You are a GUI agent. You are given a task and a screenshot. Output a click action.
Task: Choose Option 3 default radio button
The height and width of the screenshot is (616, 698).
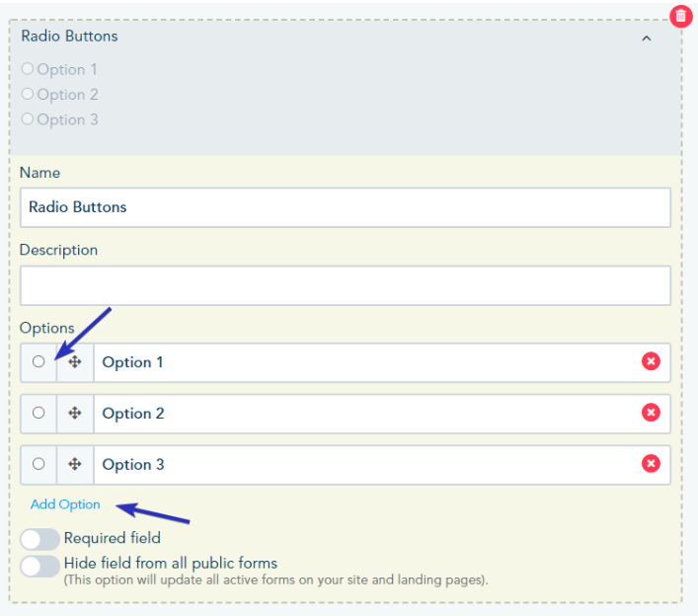(x=39, y=464)
